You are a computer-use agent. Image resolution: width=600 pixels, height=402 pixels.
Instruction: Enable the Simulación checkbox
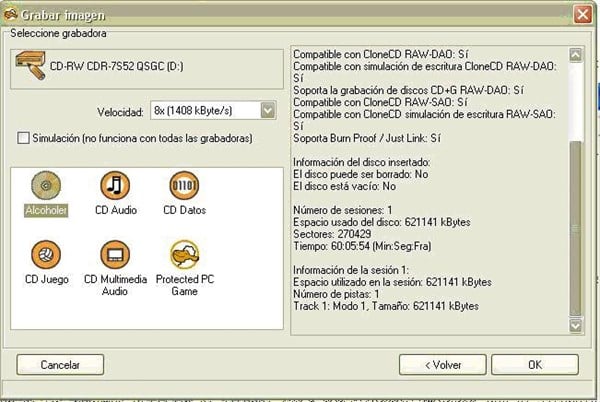tap(23, 138)
